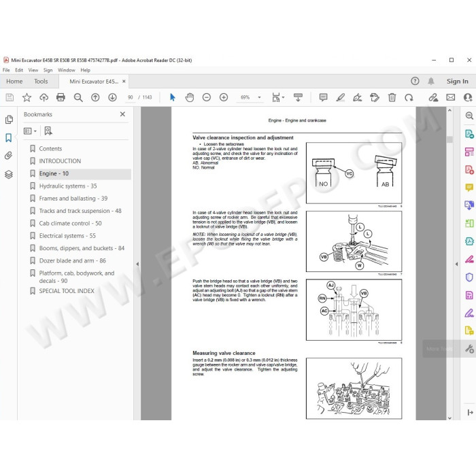This screenshot has width=476, height=476.
Task: Open the help question mark icon
Action: [x=415, y=81]
